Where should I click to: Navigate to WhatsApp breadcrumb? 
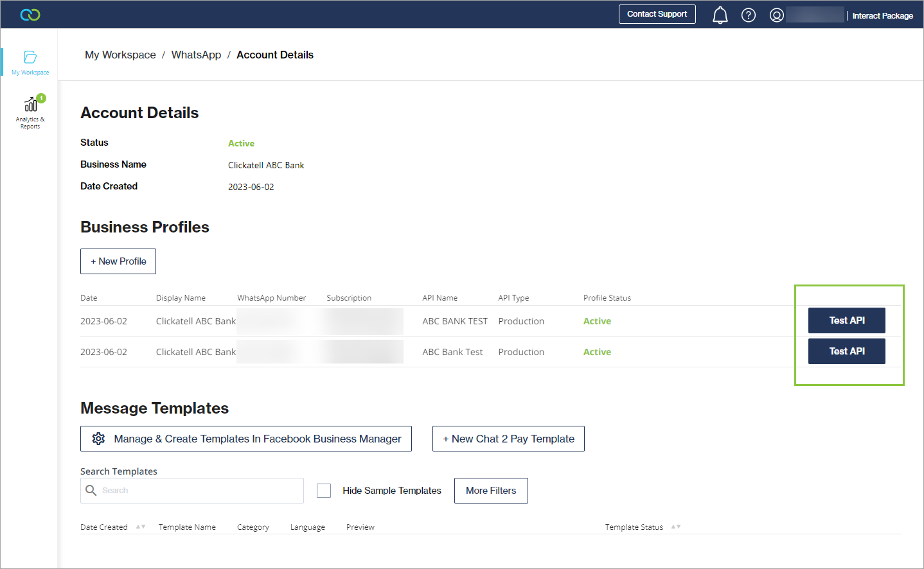196,55
